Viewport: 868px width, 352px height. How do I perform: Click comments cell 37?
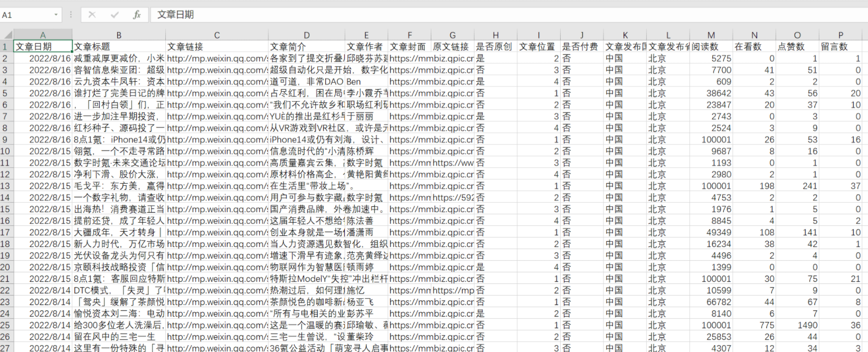click(x=841, y=186)
